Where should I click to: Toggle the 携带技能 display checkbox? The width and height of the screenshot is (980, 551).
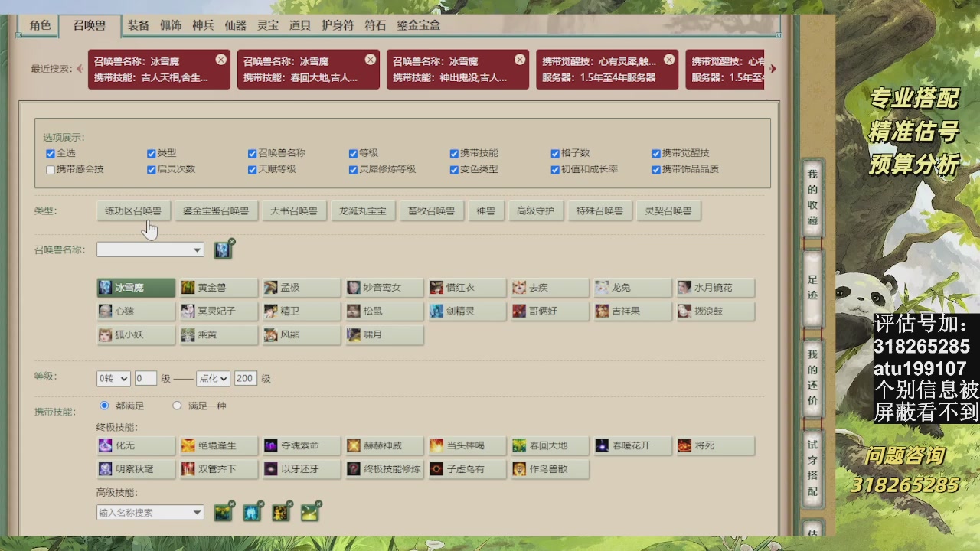455,154
